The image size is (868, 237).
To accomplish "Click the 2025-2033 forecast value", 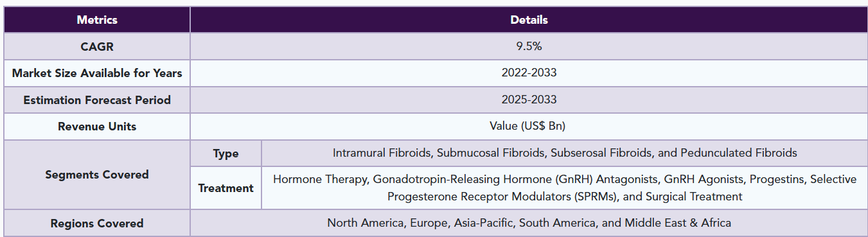I will point(529,100).
